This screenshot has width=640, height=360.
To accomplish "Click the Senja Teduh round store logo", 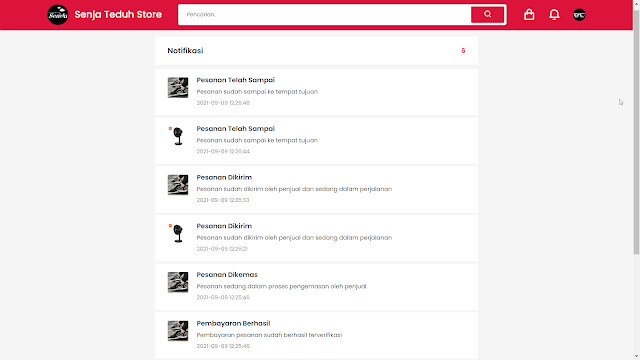I will (58, 15).
